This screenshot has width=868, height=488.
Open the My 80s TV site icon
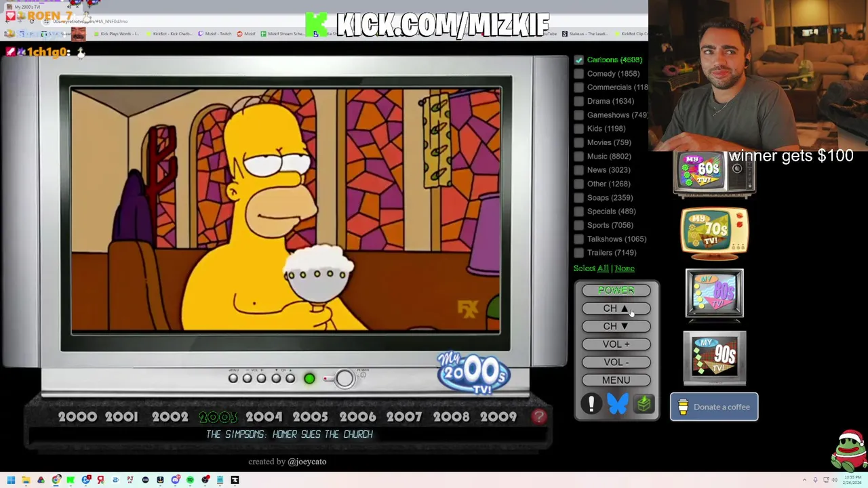(x=715, y=294)
